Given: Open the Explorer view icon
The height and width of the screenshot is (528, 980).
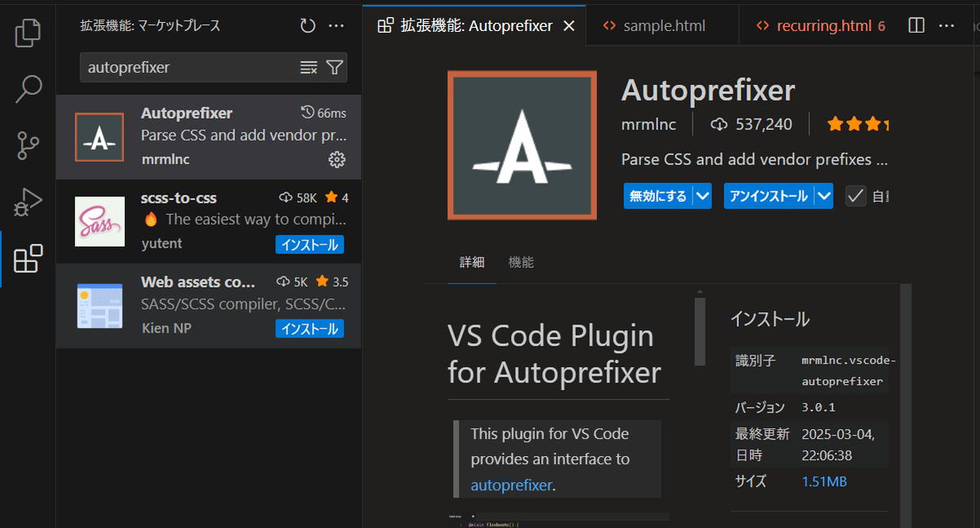Looking at the screenshot, I should click(28, 33).
